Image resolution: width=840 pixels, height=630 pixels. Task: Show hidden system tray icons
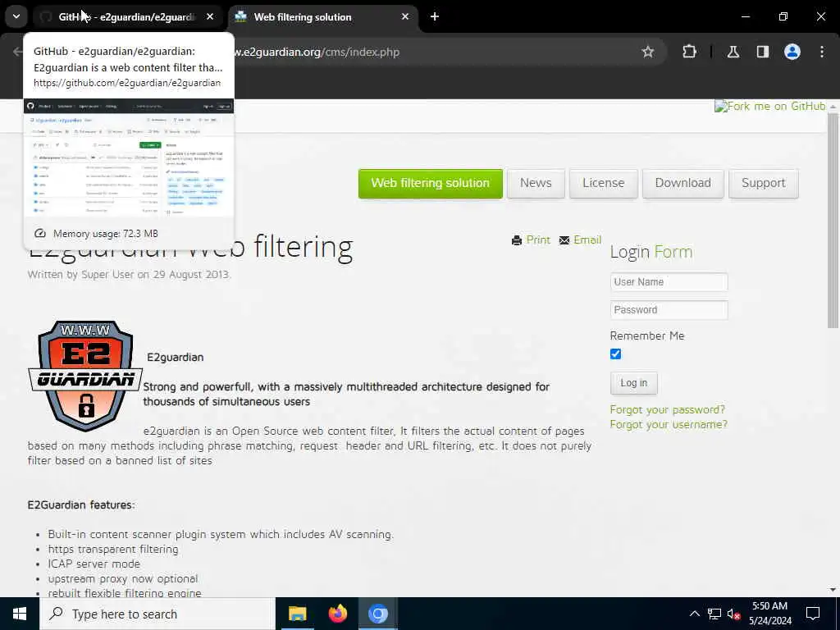(x=694, y=614)
